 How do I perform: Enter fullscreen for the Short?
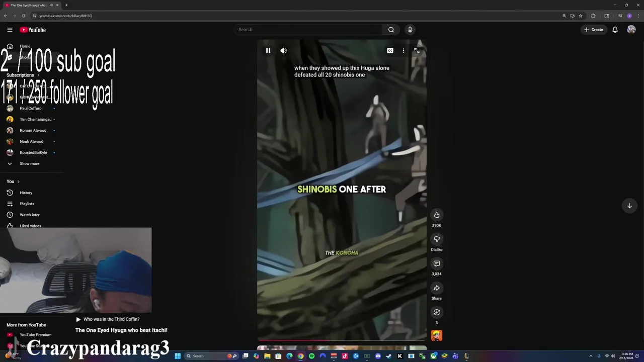point(417,51)
